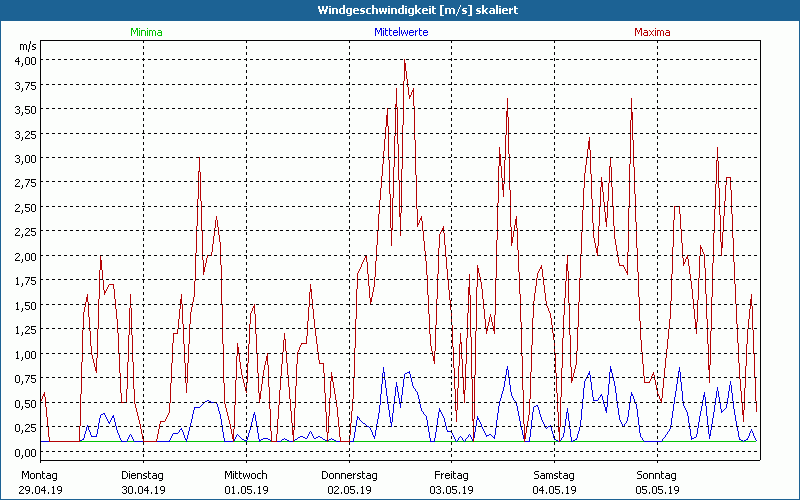800x500 pixels.
Task: Click the Dienstag day label
Action: (142, 475)
